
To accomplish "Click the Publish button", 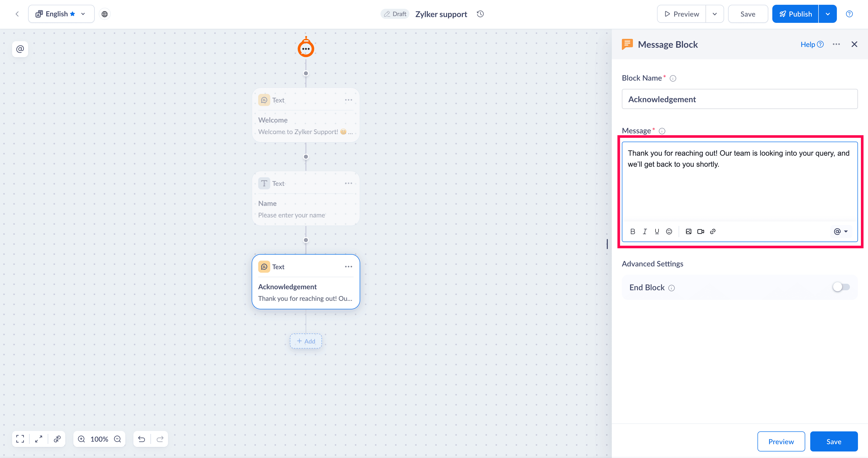I will (795, 14).
